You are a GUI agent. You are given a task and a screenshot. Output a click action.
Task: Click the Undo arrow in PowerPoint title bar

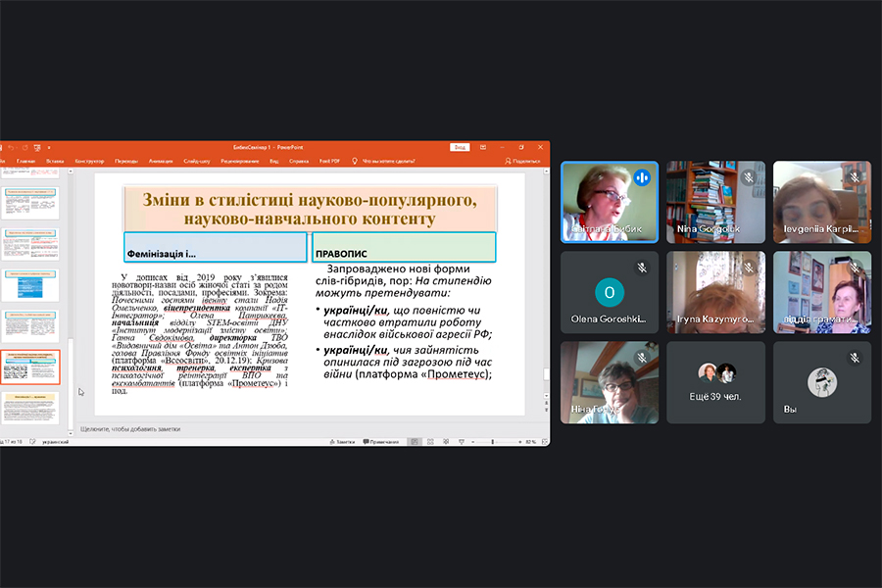click(x=11, y=147)
